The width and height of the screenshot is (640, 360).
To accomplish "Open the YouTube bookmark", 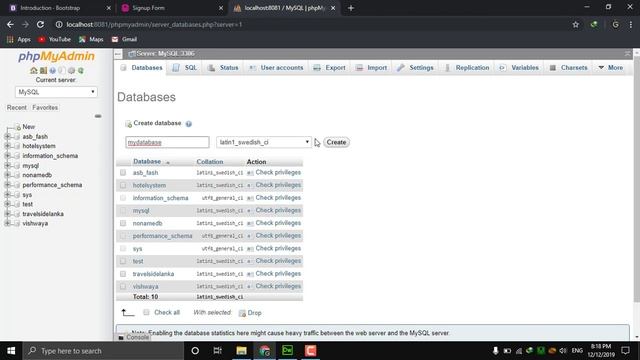I will click(55, 39).
